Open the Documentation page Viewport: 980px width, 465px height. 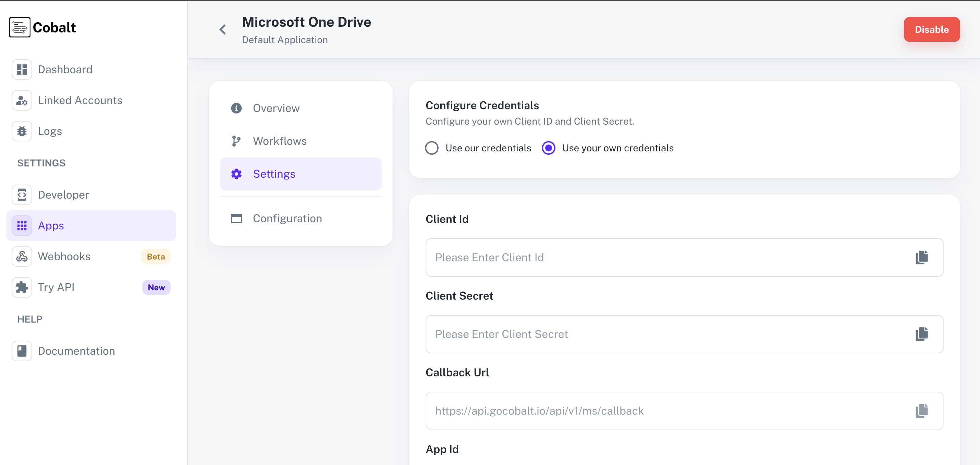tap(76, 351)
